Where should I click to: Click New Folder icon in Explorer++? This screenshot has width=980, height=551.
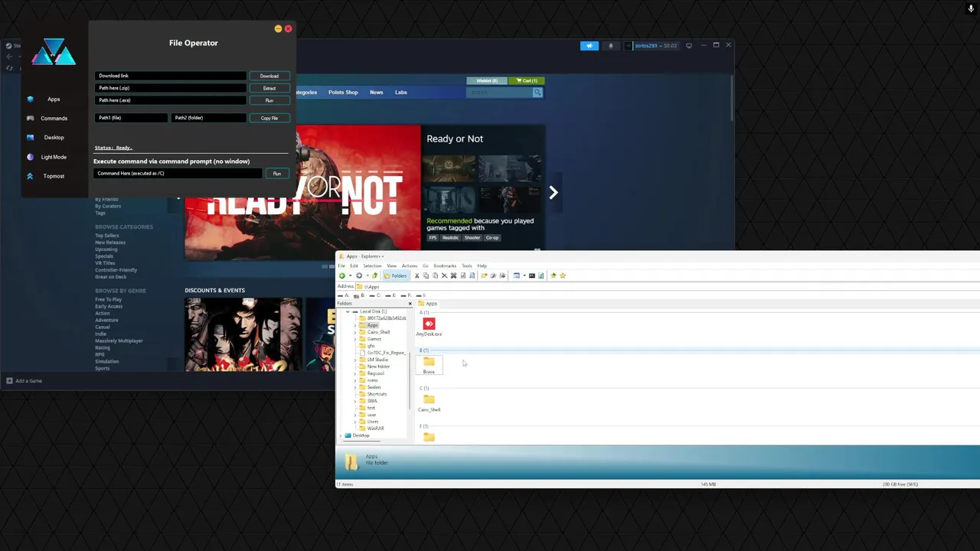pyautogui.click(x=484, y=275)
